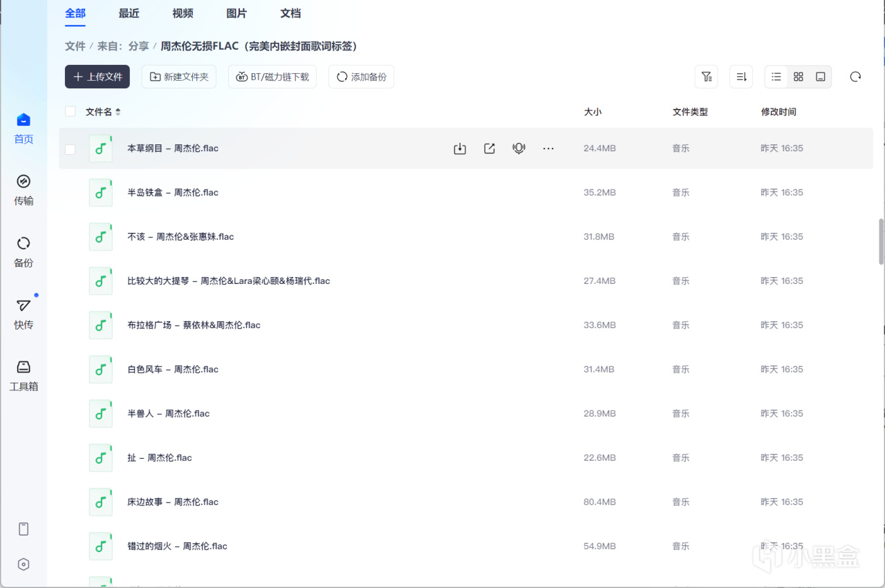Switch to the 最近 tab
Image resolution: width=885 pixels, height=588 pixels.
click(129, 13)
